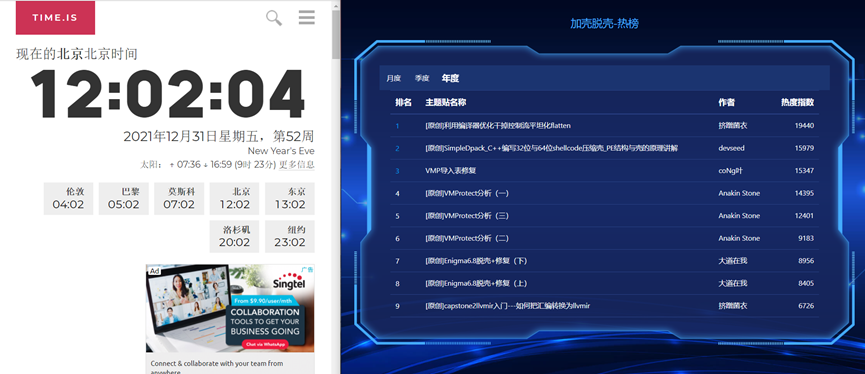Click heat value 15979
This screenshot has width=865, height=374.
click(804, 148)
